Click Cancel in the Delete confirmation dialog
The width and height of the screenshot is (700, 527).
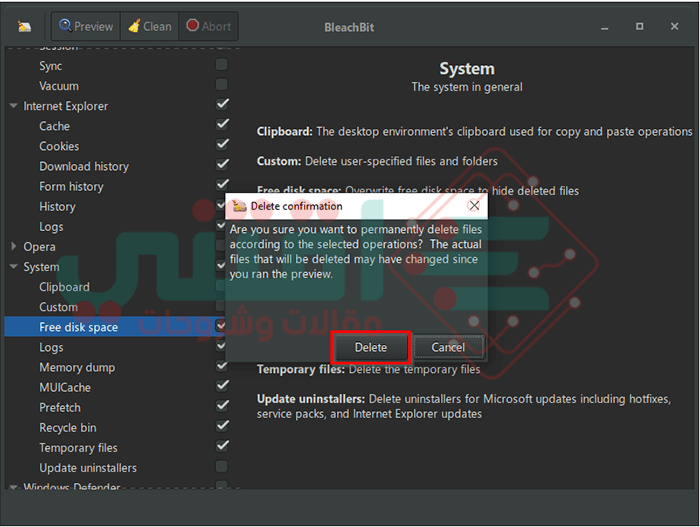(448, 347)
